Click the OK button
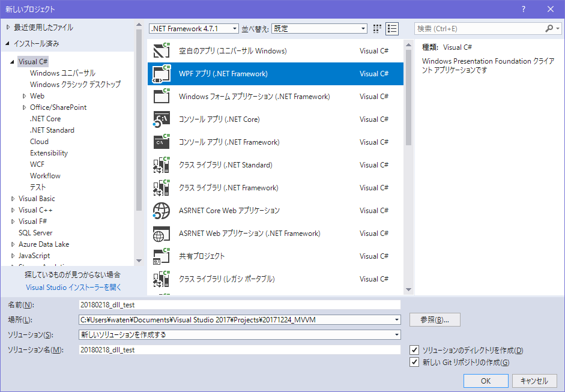The width and height of the screenshot is (565, 392). tap(486, 381)
